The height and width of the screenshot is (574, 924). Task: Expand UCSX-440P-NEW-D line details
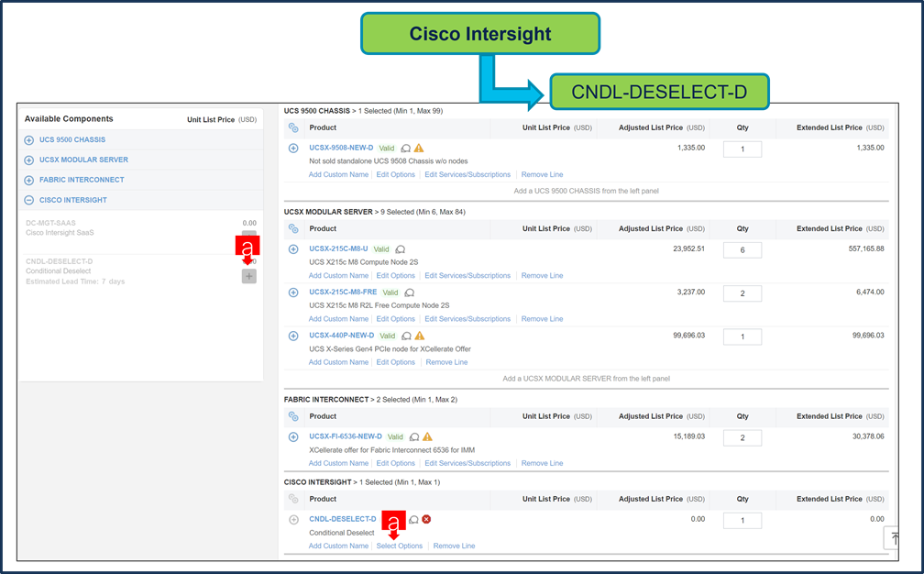tap(293, 336)
